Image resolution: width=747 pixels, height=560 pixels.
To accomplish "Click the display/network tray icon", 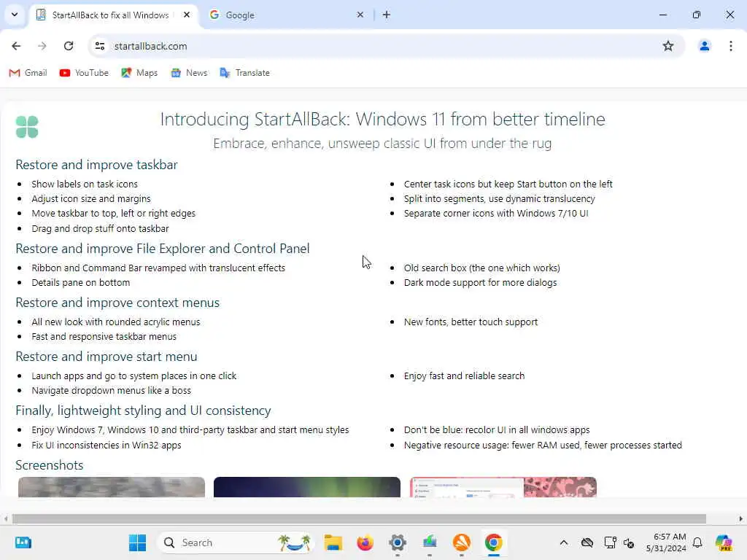I will pyautogui.click(x=610, y=542).
